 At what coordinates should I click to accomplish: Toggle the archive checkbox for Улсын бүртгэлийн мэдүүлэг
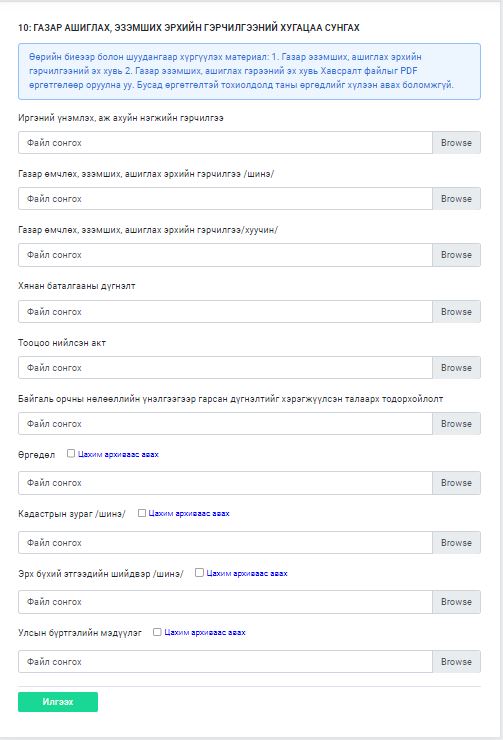coord(157,631)
